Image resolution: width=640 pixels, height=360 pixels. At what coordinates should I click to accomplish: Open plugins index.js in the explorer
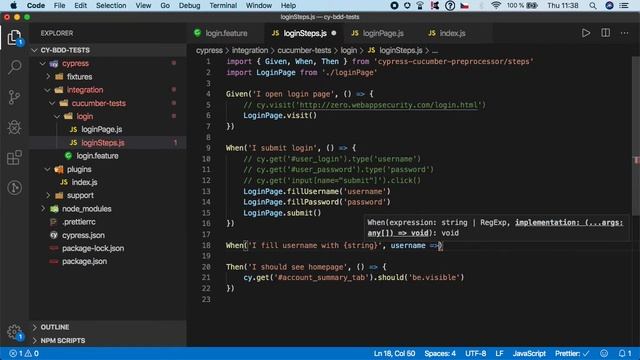click(84, 182)
